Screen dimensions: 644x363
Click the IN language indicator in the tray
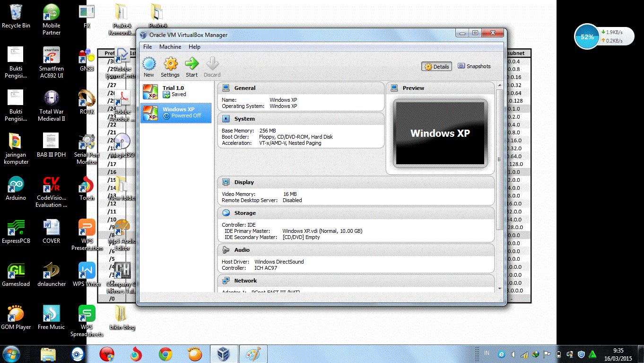pos(487,354)
